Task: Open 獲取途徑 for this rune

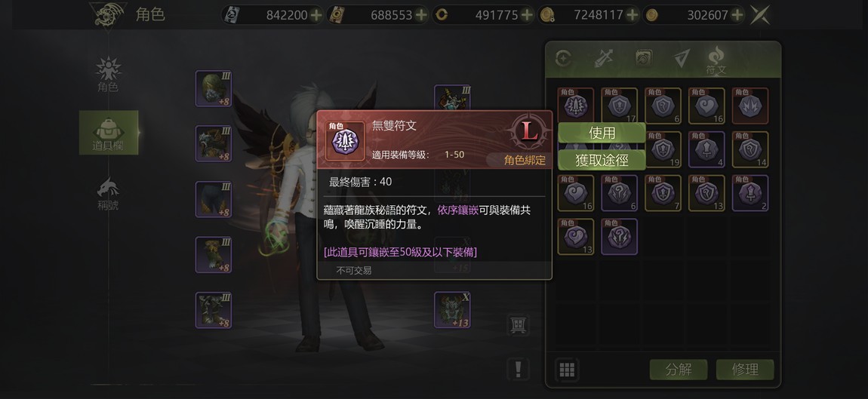Action: tap(602, 160)
